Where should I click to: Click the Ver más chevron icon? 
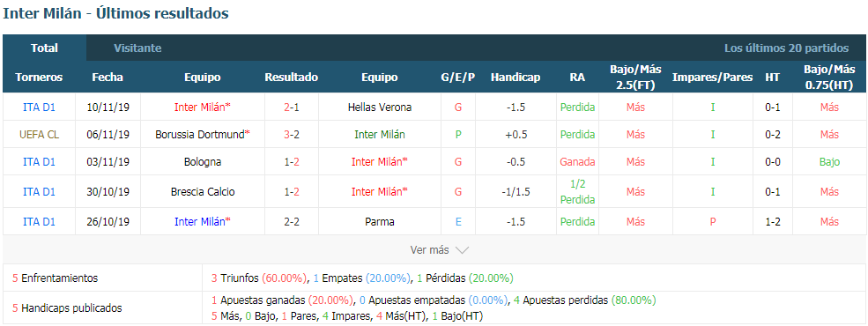click(x=462, y=250)
